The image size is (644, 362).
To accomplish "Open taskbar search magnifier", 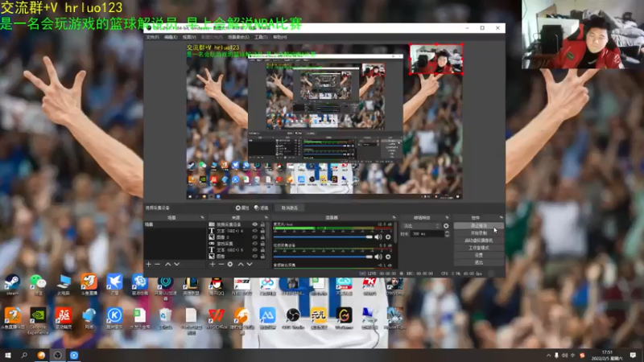I will click(x=24, y=355).
